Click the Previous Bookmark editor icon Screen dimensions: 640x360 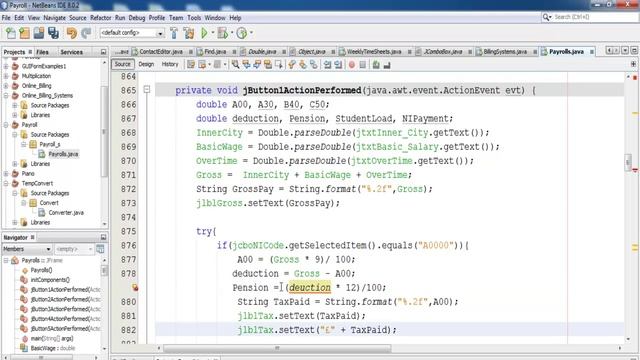click(291, 64)
